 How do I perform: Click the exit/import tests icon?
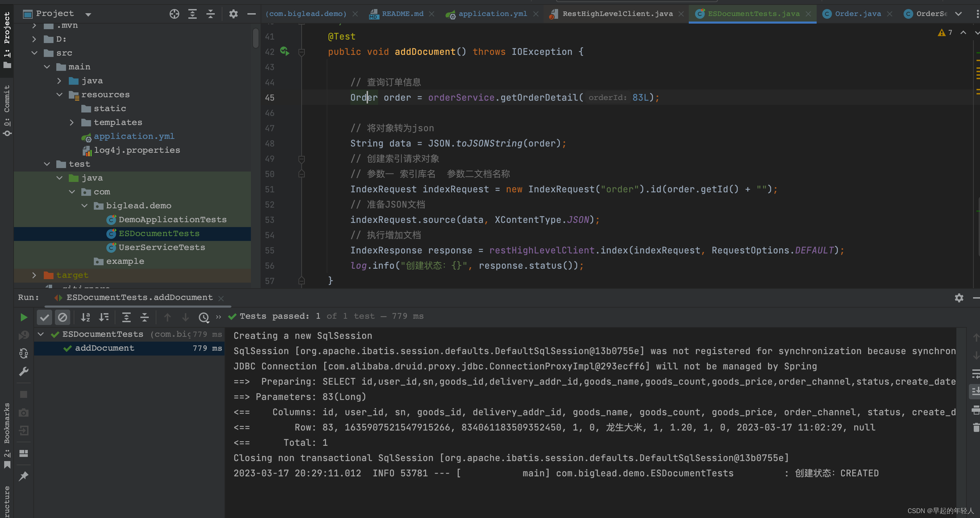click(24, 431)
